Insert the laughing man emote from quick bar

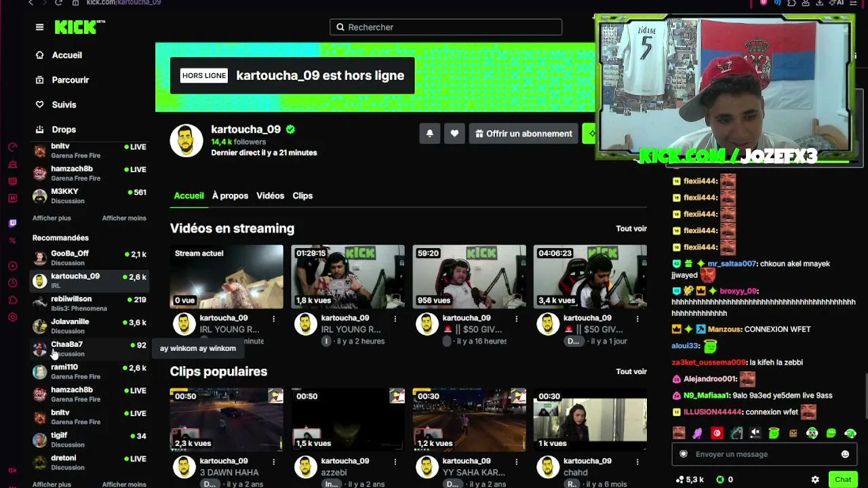pyautogui.click(x=679, y=433)
